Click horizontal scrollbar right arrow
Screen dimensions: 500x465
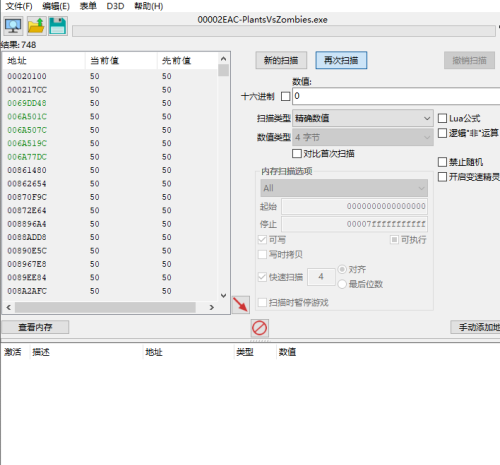coord(211,307)
